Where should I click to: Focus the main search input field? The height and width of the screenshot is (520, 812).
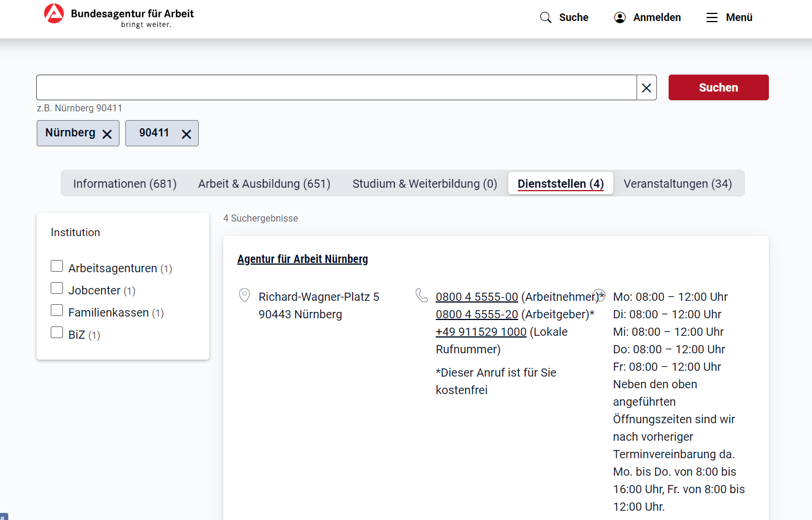coord(336,87)
